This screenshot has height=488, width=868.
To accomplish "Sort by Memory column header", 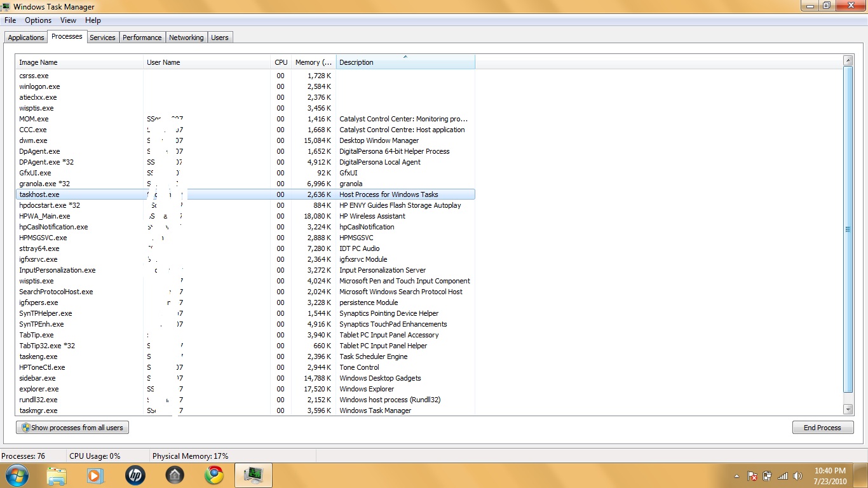I will 313,62.
